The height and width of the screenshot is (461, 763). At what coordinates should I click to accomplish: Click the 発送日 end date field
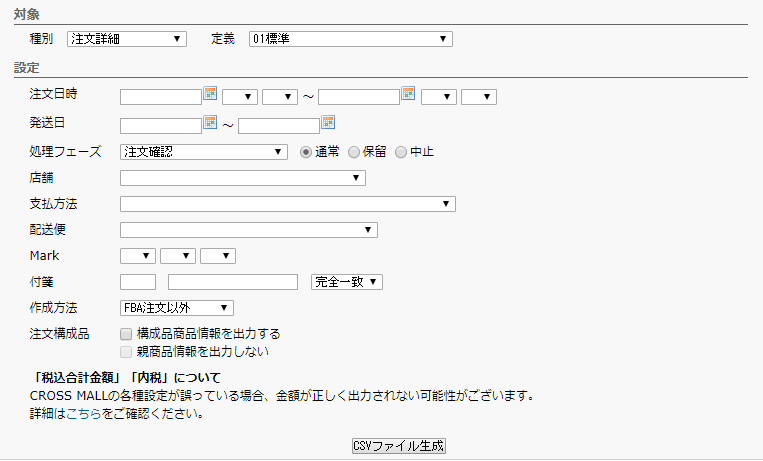(279, 126)
